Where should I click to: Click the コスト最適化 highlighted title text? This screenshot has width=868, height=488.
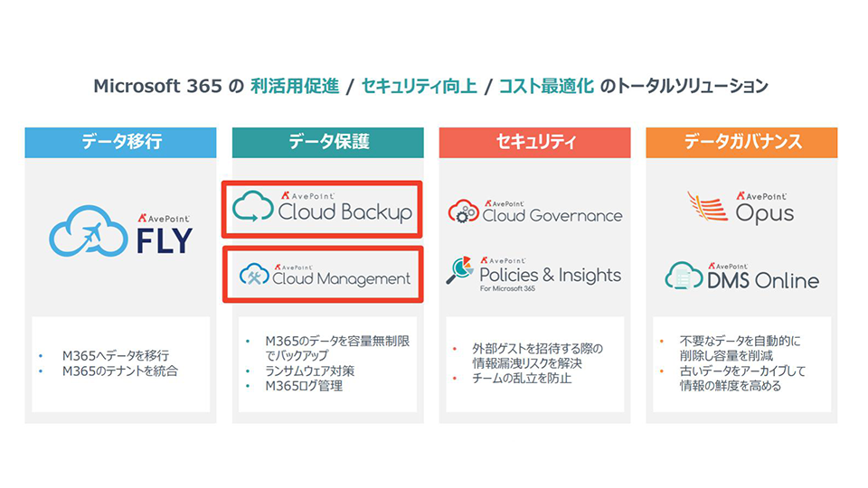click(x=547, y=87)
